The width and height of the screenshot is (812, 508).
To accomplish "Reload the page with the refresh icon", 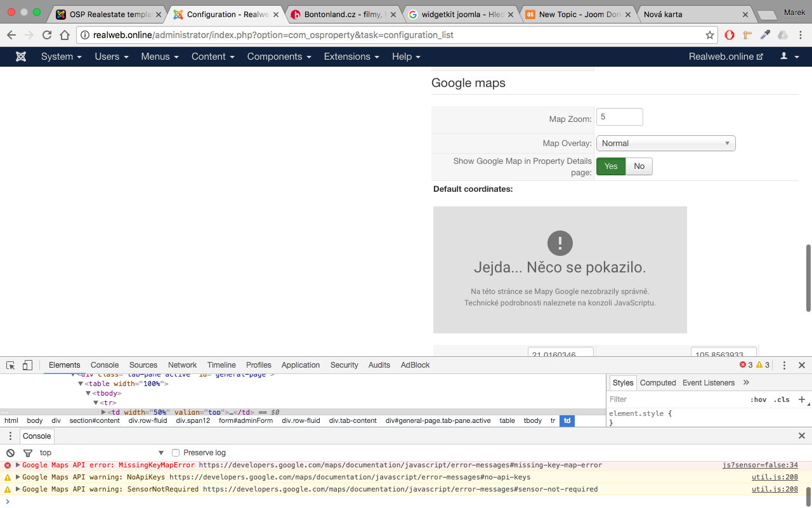I will 47,35.
